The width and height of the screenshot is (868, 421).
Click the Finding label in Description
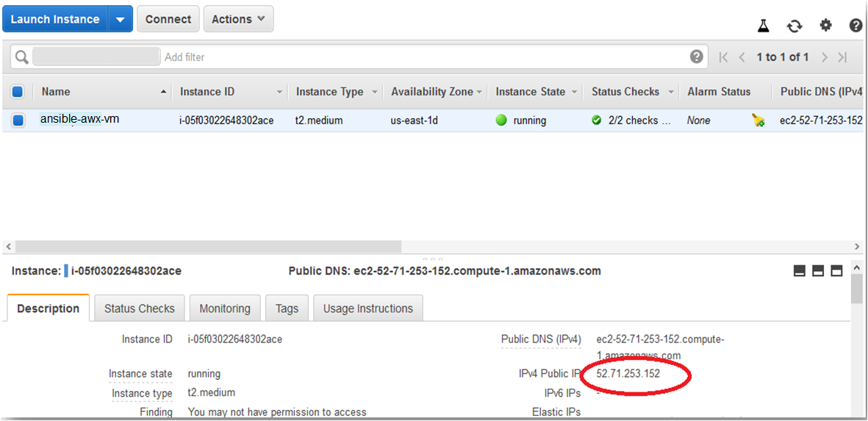156,412
